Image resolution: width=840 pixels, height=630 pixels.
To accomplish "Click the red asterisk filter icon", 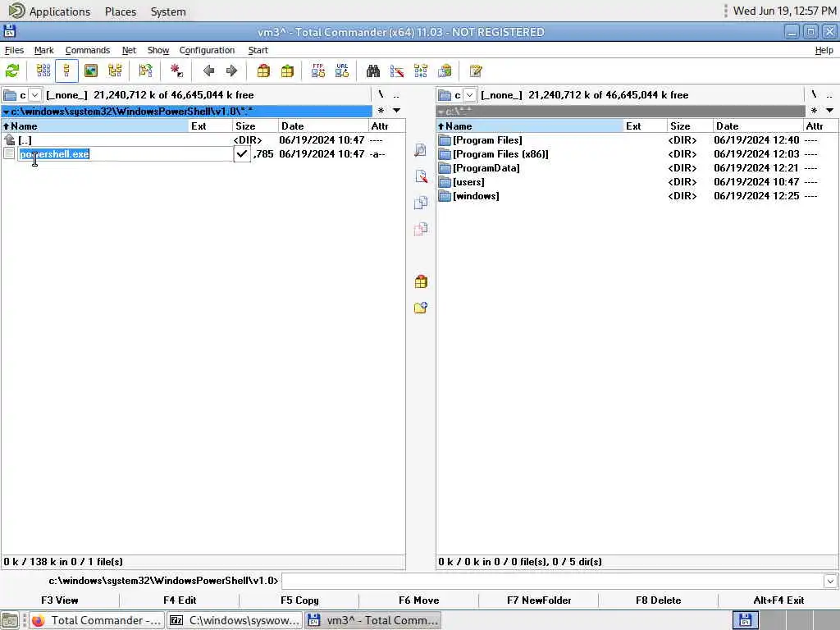I will [176, 71].
